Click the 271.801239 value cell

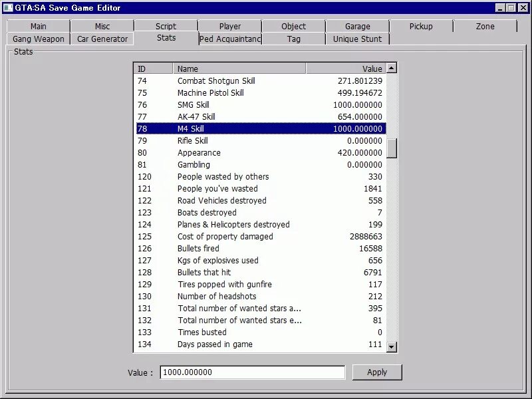360,80
